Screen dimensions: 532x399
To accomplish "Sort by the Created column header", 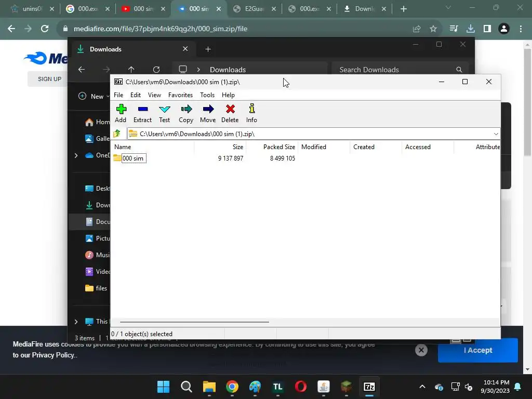I will (x=376, y=147).
